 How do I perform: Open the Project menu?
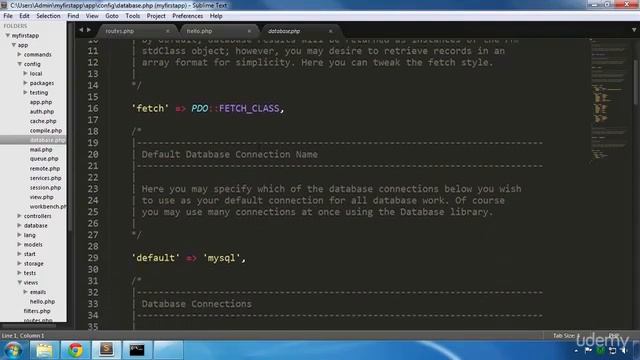(x=156, y=16)
